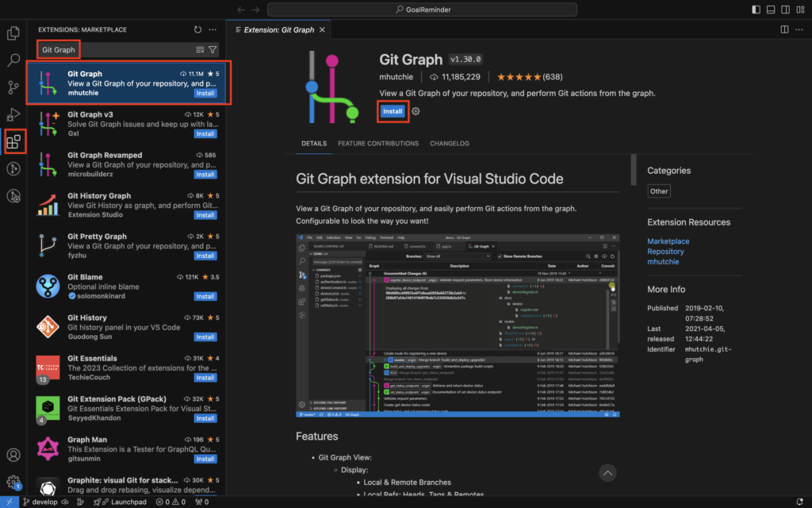Screen dimensions: 812x508
Task: Open the extensions filter menu
Action: click(213, 50)
